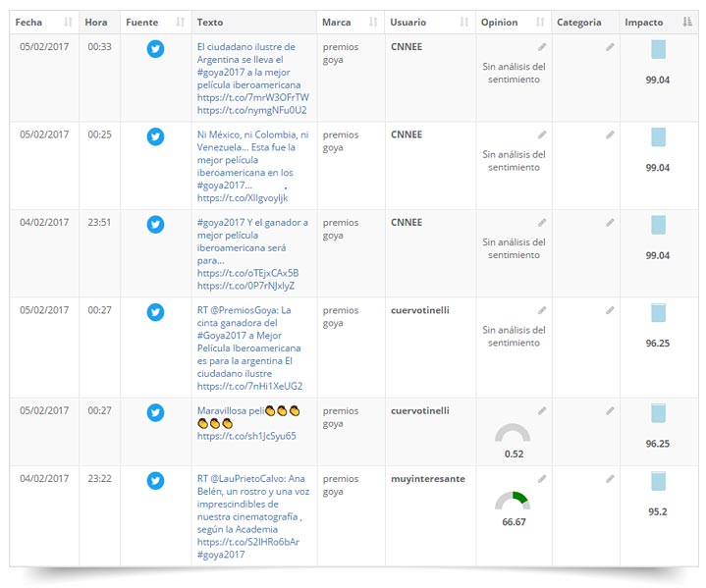
Task: Click Twitter icon in Maravillosa peli row
Action: click(x=155, y=412)
